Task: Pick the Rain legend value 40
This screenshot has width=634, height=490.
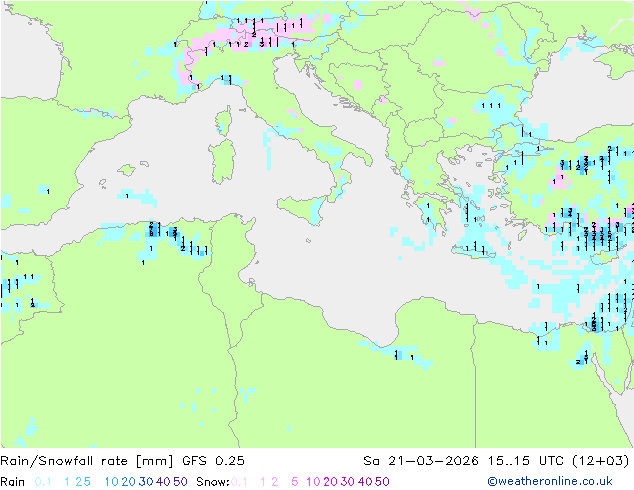Action: pyautogui.click(x=163, y=482)
